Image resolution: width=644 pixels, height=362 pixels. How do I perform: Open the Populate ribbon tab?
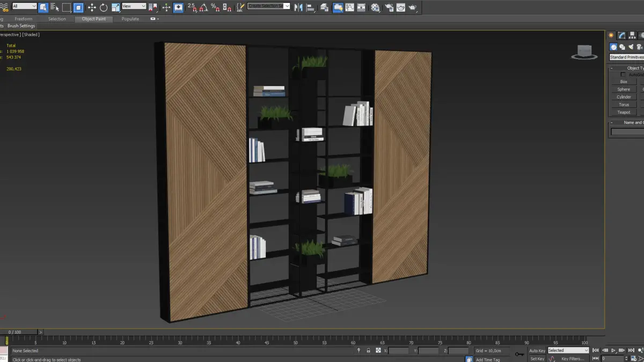tap(130, 19)
